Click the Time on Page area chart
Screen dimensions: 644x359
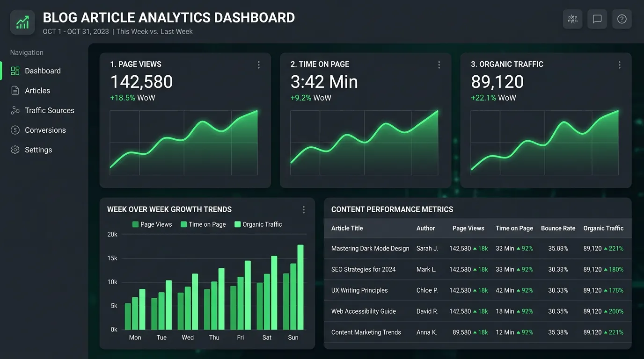click(x=364, y=143)
